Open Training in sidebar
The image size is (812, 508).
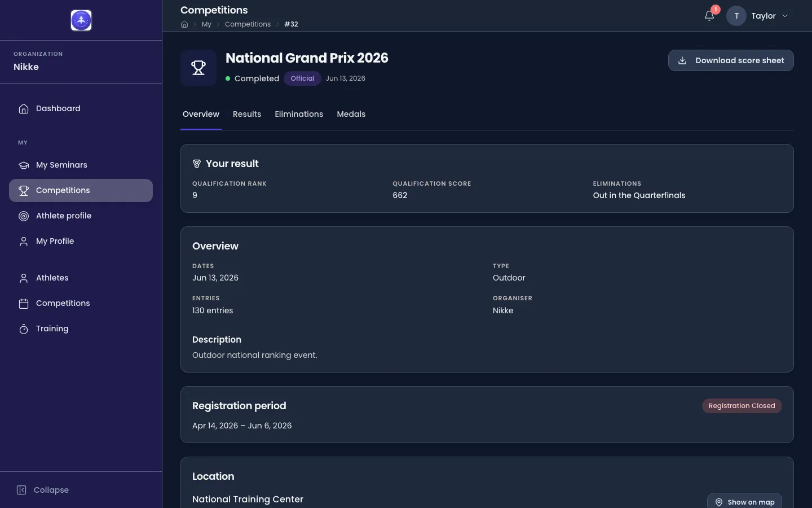81,329
